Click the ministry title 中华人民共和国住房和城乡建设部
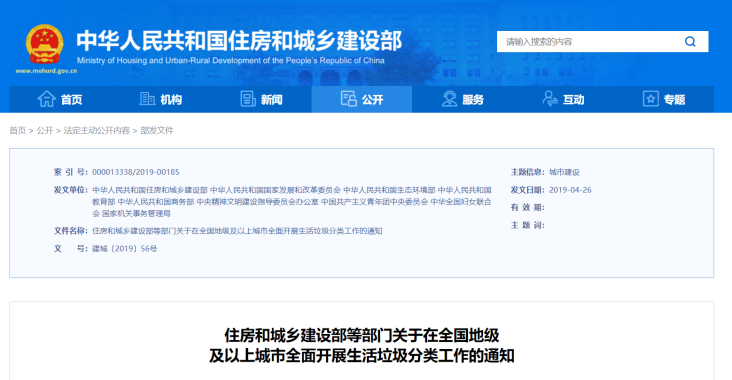Image resolution: width=732 pixels, height=380 pixels. point(239,41)
